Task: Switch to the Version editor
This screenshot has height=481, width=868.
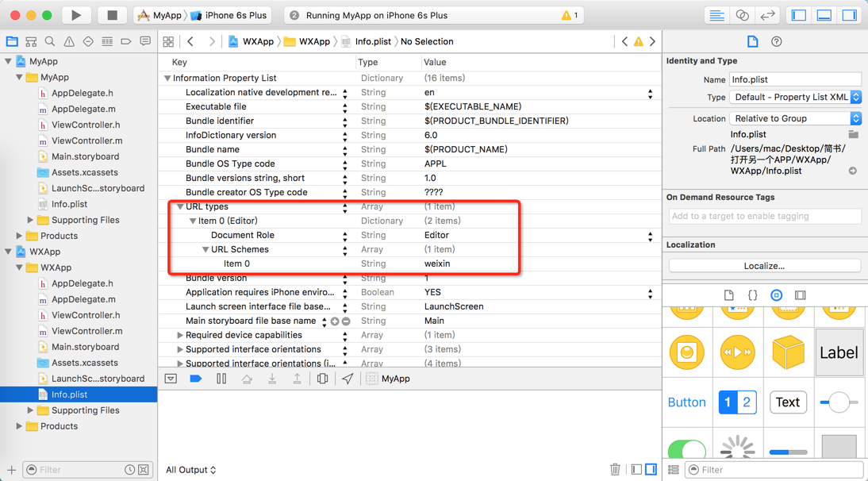Action: (767, 16)
